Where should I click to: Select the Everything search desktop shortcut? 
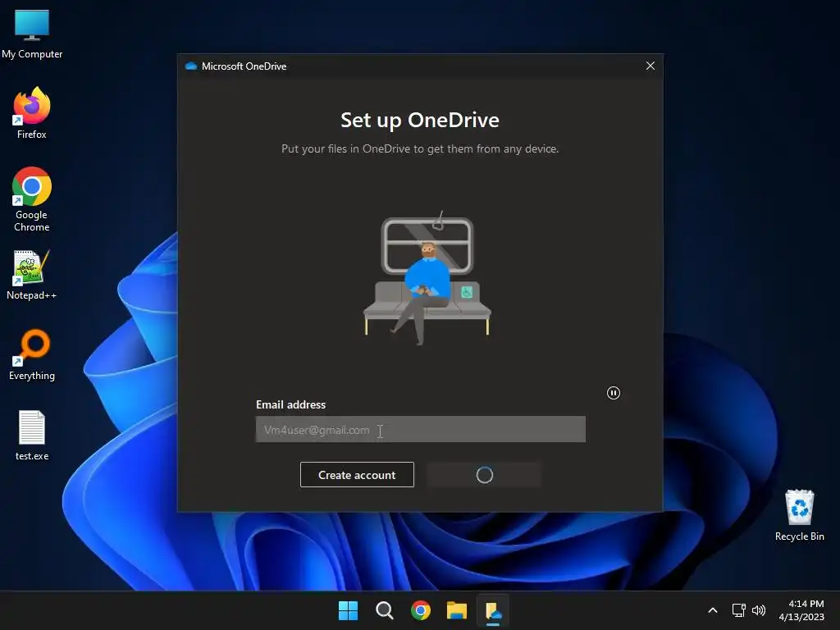[32, 354]
